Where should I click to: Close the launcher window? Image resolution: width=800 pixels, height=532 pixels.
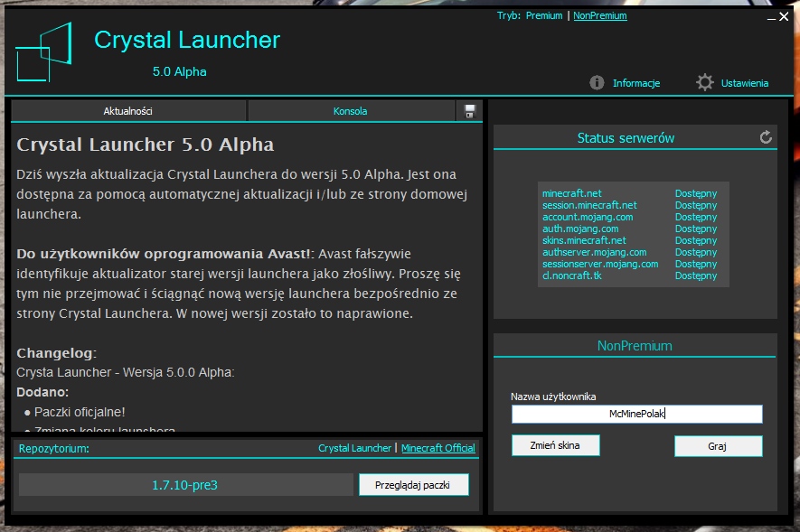785,17
